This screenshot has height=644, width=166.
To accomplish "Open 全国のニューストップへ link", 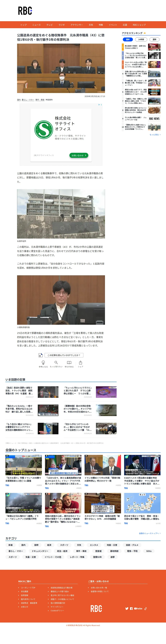I will (x=149, y=533).
